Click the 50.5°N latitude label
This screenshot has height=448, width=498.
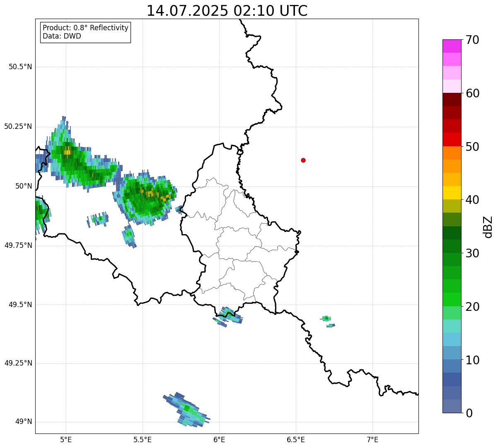pyautogui.click(x=20, y=67)
